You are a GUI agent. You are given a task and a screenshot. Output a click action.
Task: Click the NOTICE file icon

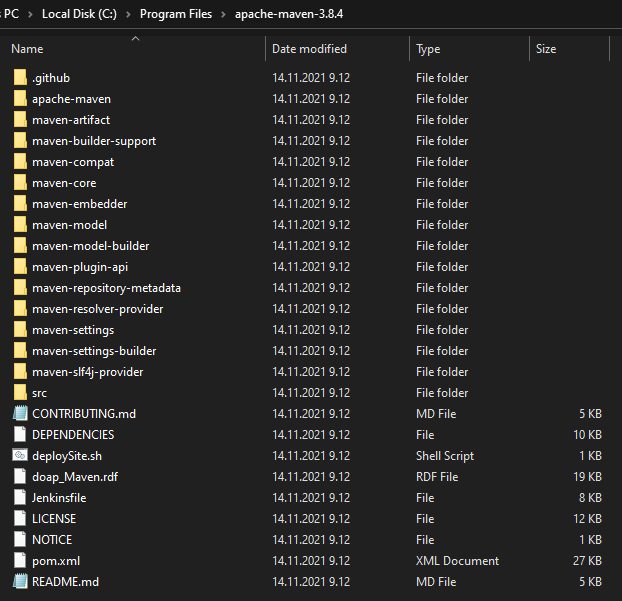[x=20, y=540]
